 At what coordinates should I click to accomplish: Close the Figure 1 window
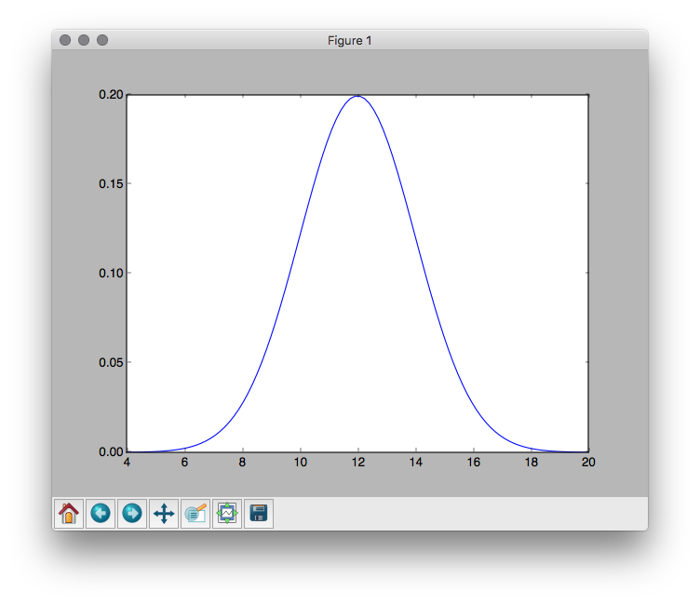pos(65,40)
